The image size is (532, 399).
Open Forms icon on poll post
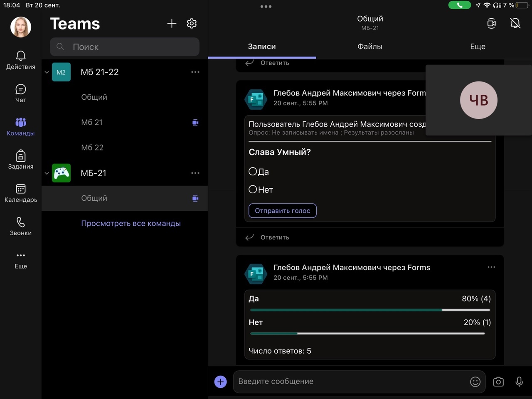tap(256, 99)
